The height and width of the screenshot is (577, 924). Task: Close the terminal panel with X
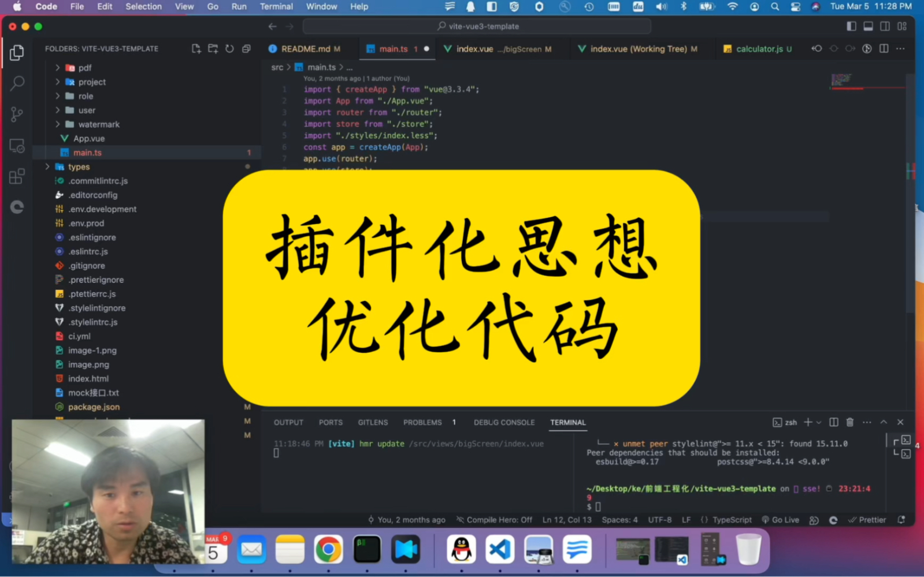point(900,422)
